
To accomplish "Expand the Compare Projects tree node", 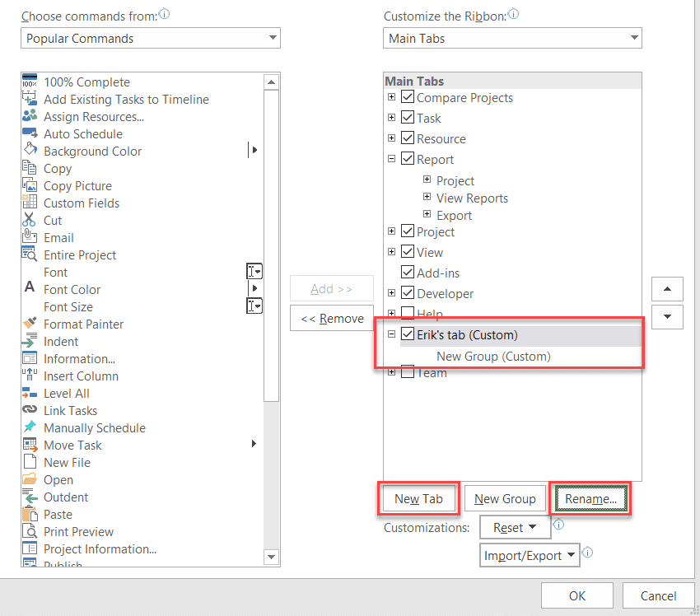I will point(391,97).
